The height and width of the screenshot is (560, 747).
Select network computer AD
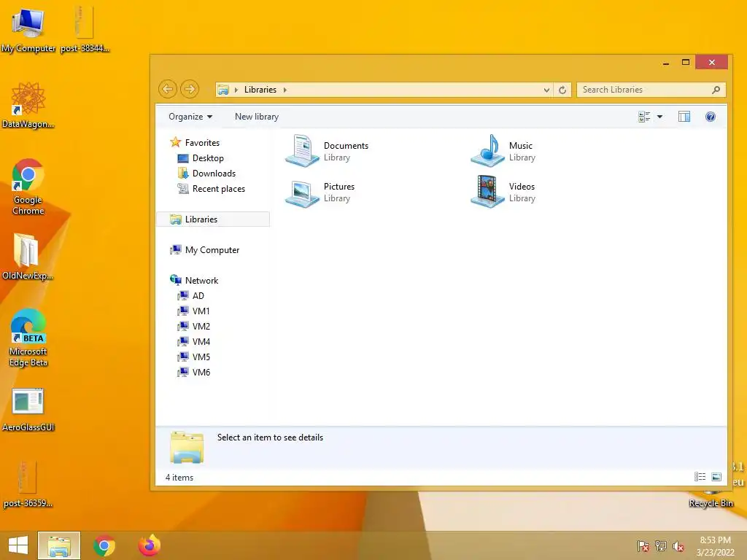pos(198,296)
